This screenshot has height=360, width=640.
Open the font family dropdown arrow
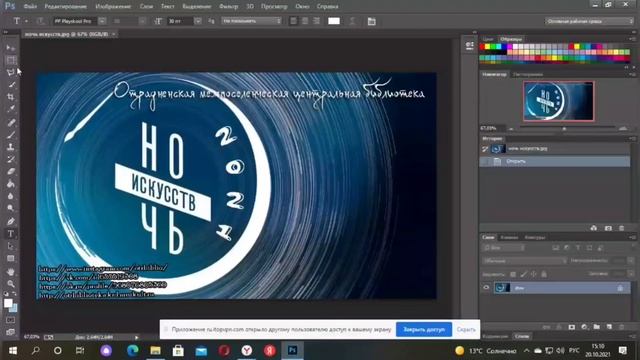(x=102, y=21)
